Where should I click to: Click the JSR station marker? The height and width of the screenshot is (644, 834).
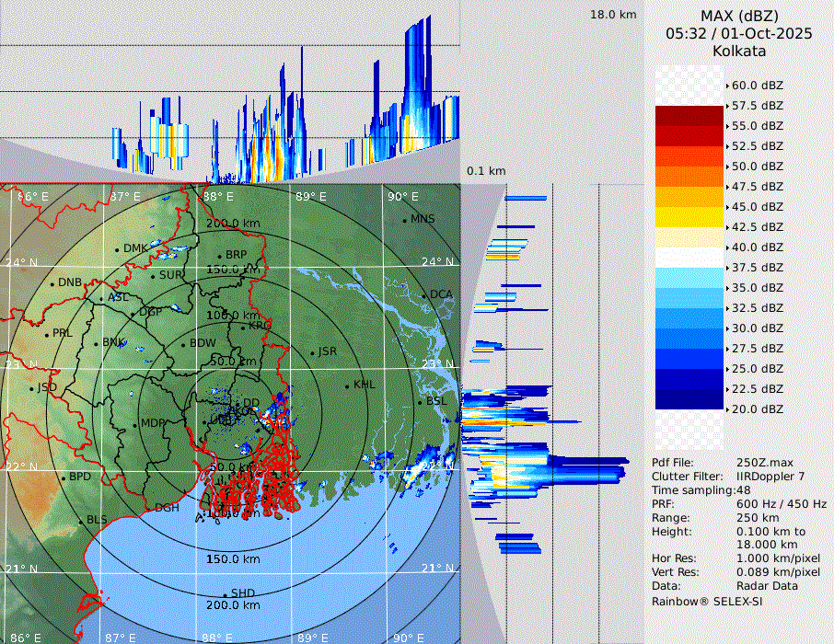312,352
